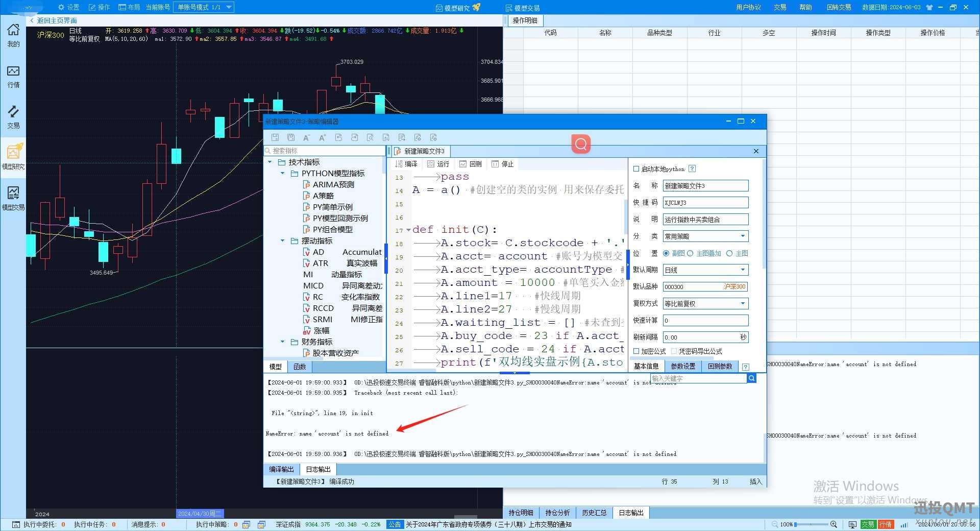Switch to the 参数设置 tab
980x531 pixels.
tap(683, 366)
